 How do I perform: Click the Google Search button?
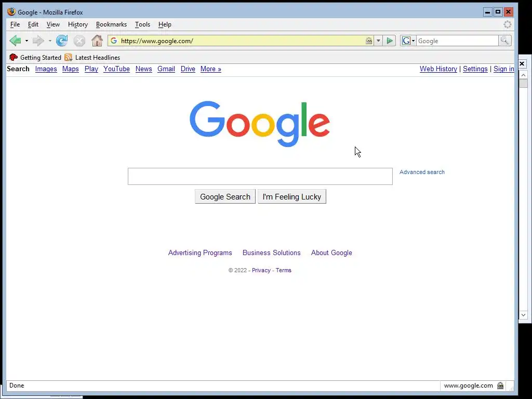[225, 196]
